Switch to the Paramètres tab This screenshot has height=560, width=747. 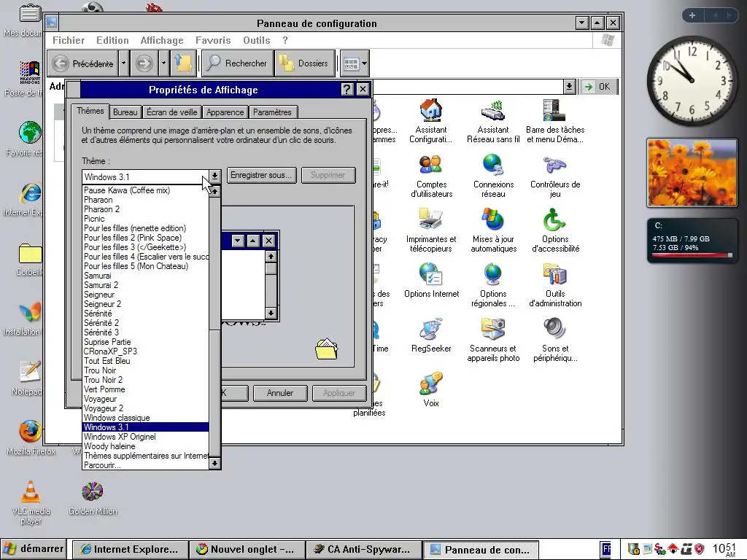[x=272, y=112]
